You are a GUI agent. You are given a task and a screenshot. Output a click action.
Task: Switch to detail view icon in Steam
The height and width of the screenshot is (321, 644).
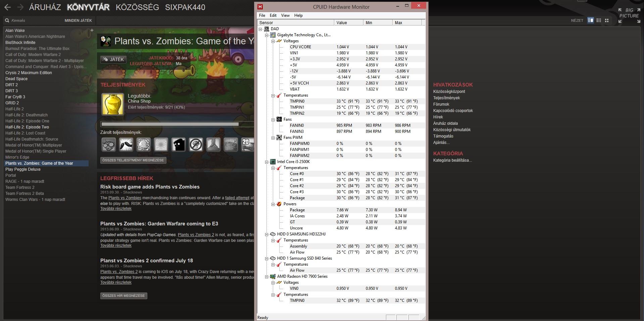pyautogui.click(x=590, y=20)
